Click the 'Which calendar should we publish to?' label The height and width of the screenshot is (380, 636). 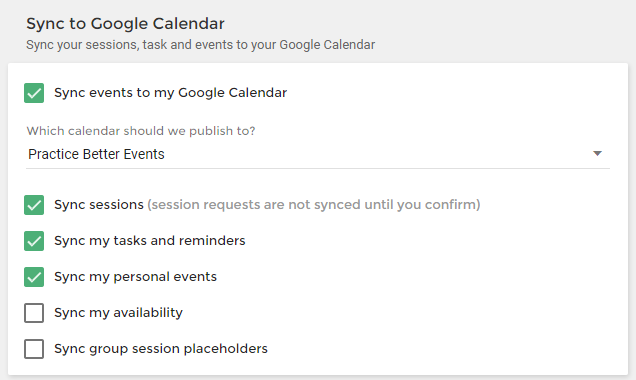coord(141,131)
